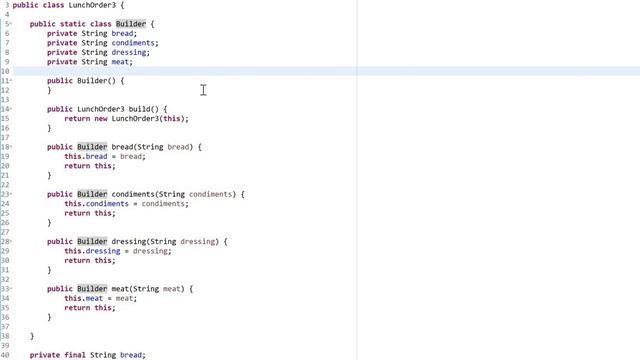Image resolution: width=640 pixels, height=360 pixels.
Task: Click 'this.meat' on line 34
Action: tap(84, 298)
